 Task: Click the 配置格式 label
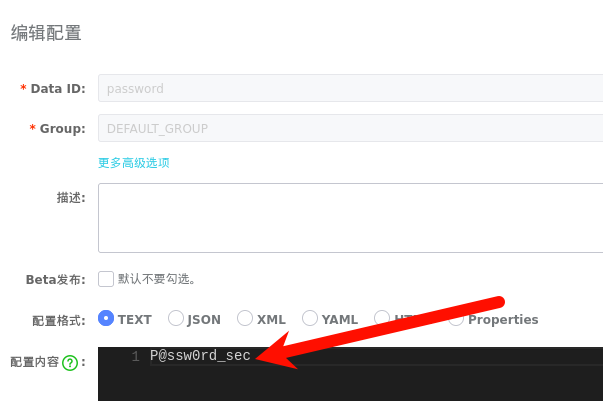[x=58, y=321]
